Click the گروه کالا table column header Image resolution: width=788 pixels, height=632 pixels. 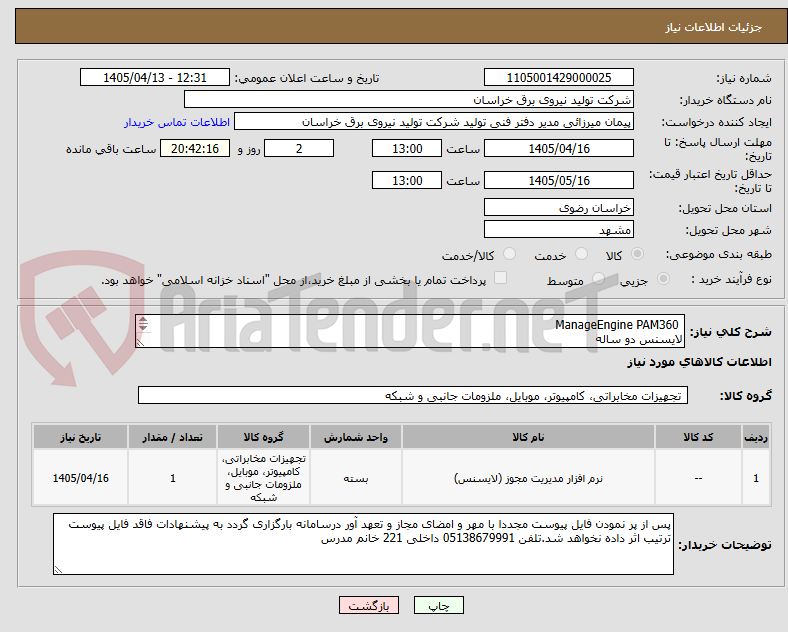(x=263, y=437)
